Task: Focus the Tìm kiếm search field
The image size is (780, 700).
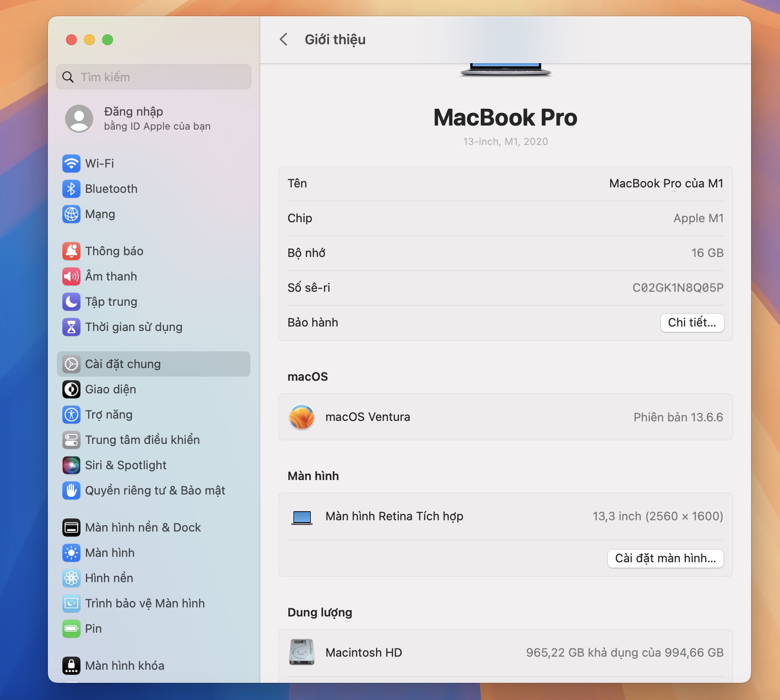Action: tap(154, 77)
